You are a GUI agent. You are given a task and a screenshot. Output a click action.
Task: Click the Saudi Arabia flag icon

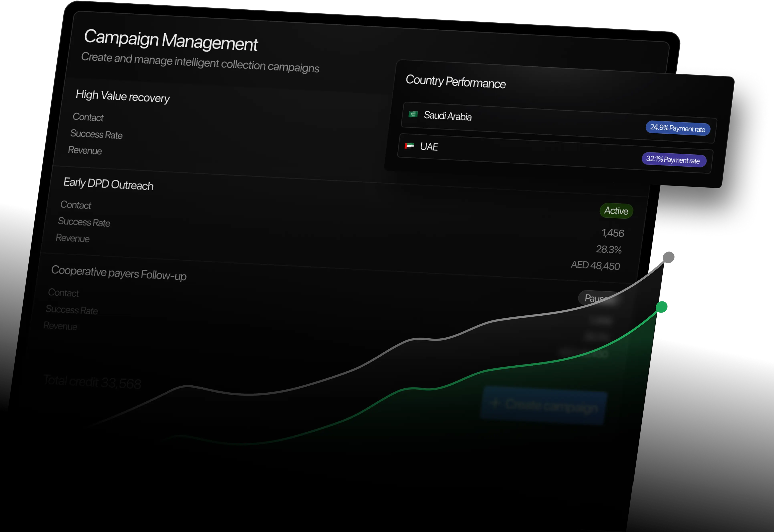413,114
